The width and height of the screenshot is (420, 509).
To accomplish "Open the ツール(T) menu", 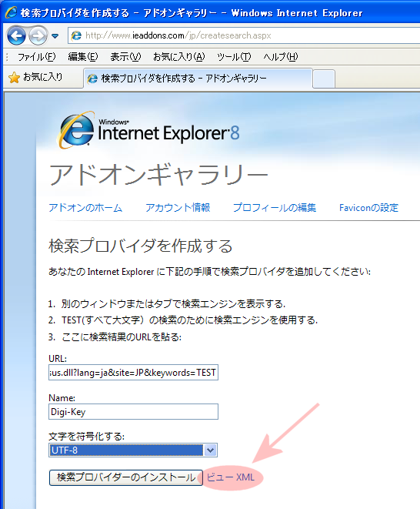I will point(234,57).
